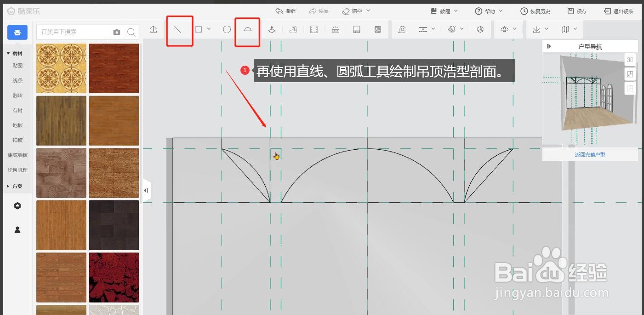The height and width of the screenshot is (315, 644).
Task: Click the extrude/stretch tool icon
Action: [x=272, y=29]
